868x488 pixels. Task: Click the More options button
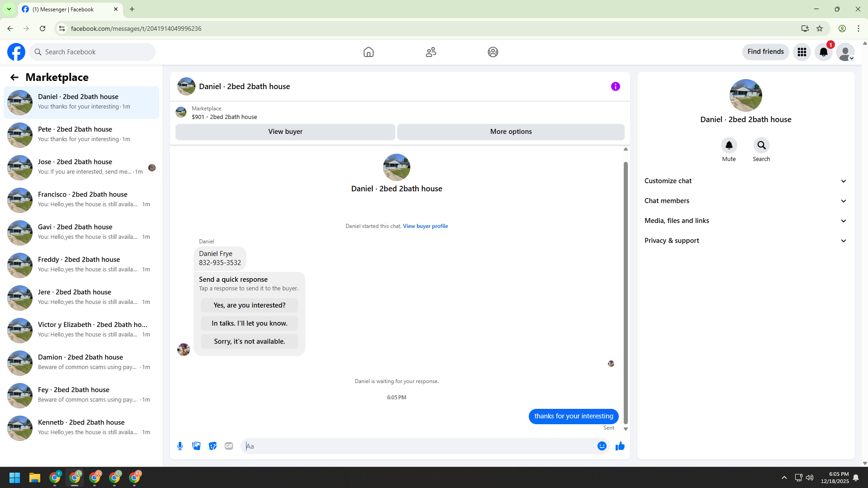point(511,132)
